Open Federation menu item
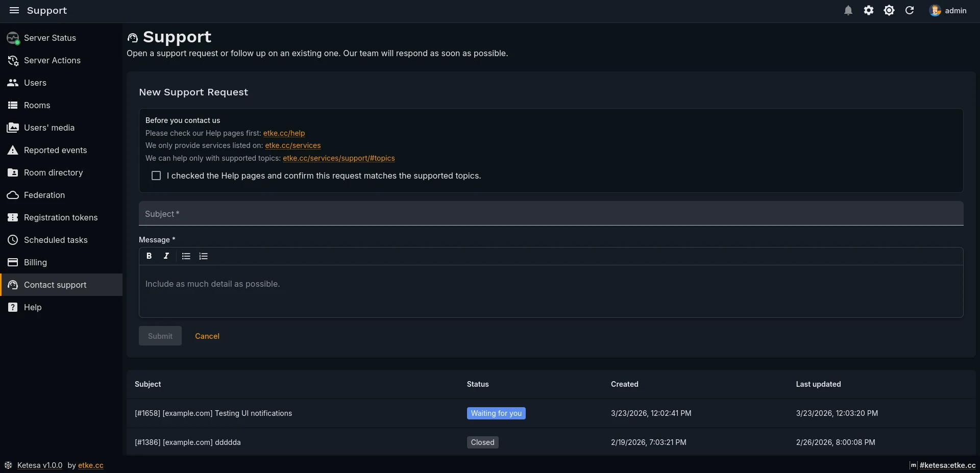Viewport: 980px width, 473px height. pos(61,195)
